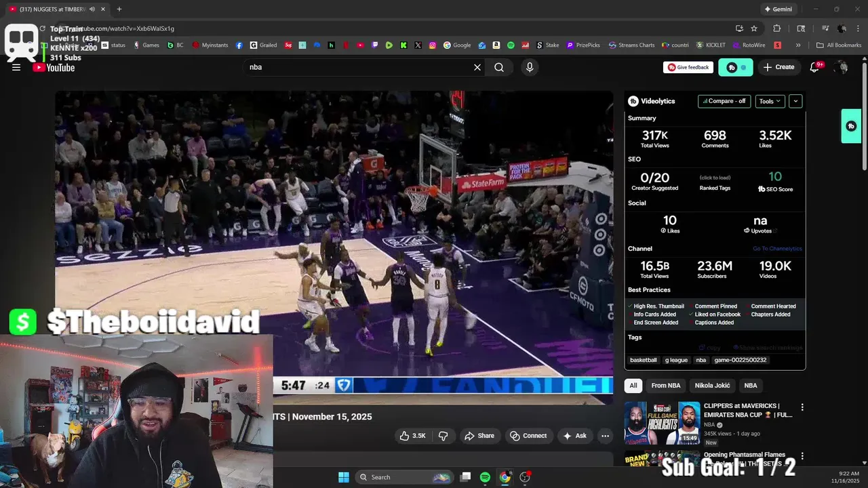Viewport: 868px width, 488px height.
Task: Open the All Bookmarks folder
Action: (x=839, y=45)
